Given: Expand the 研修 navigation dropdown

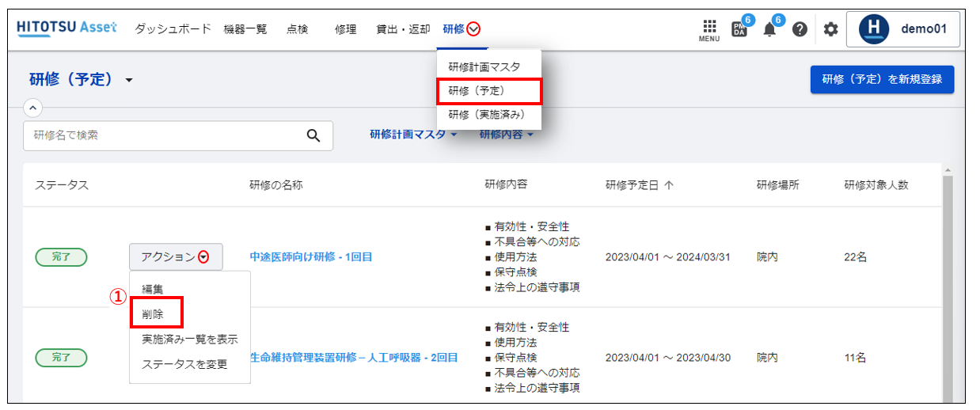Looking at the screenshot, I should 462,29.
